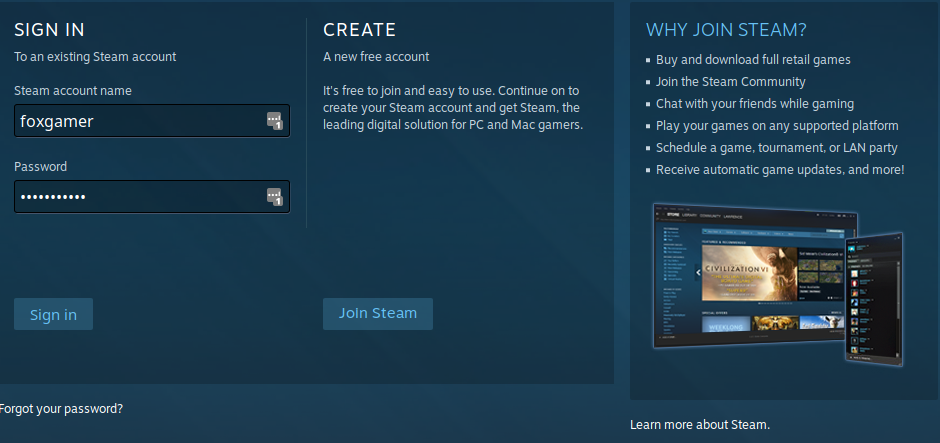Open the Forgot your password link
The image size is (940, 443).
[x=61, y=409]
